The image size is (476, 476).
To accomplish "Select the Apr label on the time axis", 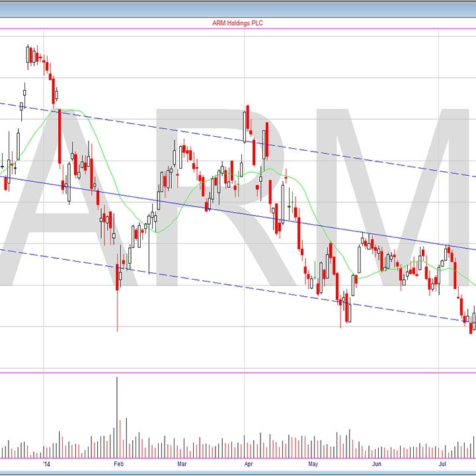I will pos(249,464).
